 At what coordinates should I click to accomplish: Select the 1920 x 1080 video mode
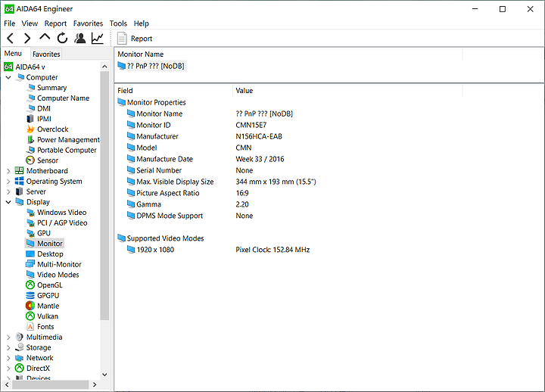pos(154,250)
